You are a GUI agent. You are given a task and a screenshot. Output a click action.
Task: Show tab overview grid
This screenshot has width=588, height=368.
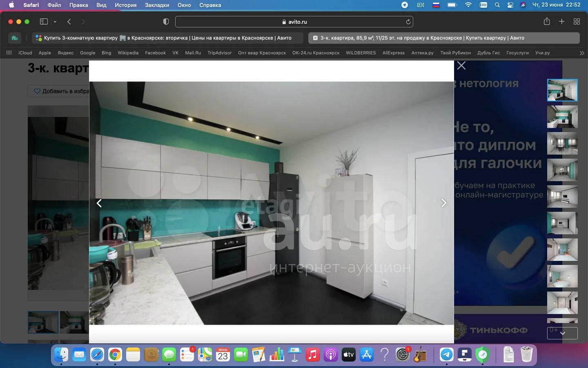point(577,22)
